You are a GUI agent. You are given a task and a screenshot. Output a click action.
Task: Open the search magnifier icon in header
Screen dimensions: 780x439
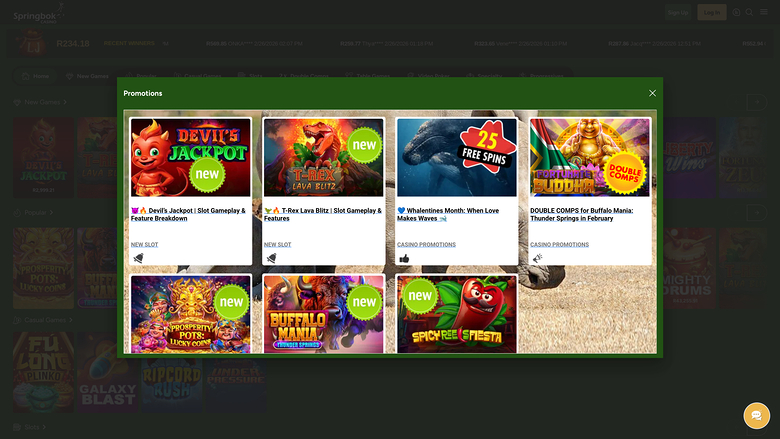(749, 12)
